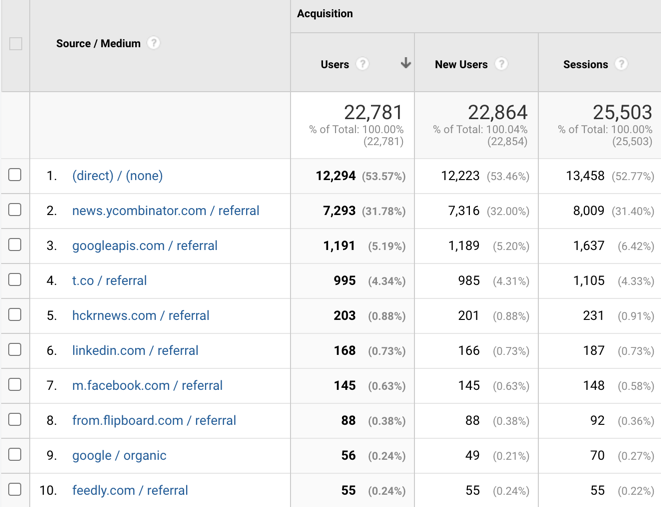Image resolution: width=661 pixels, height=507 pixels.
Task: Select checkbox for news.ycombinator.com row
Action: (x=15, y=210)
